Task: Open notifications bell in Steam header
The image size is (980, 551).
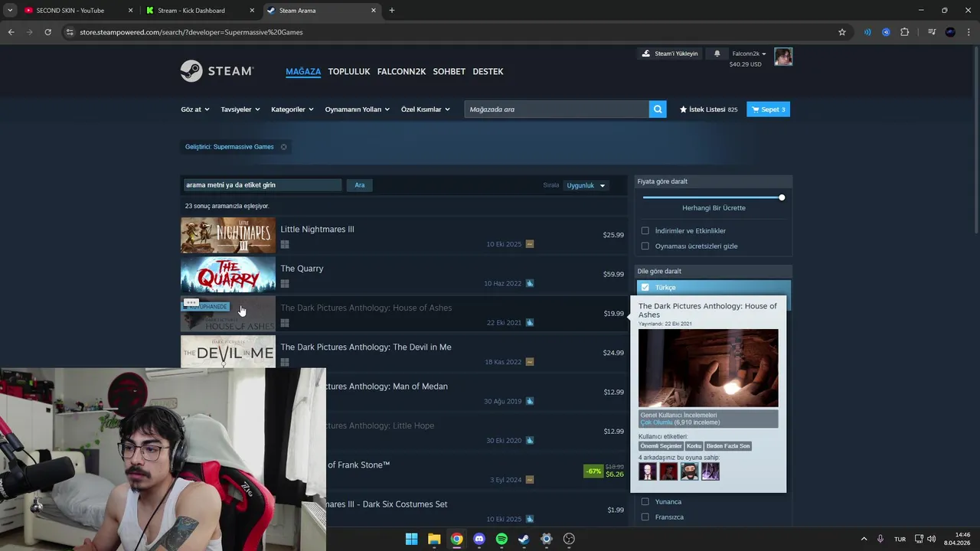Action: pyautogui.click(x=717, y=54)
